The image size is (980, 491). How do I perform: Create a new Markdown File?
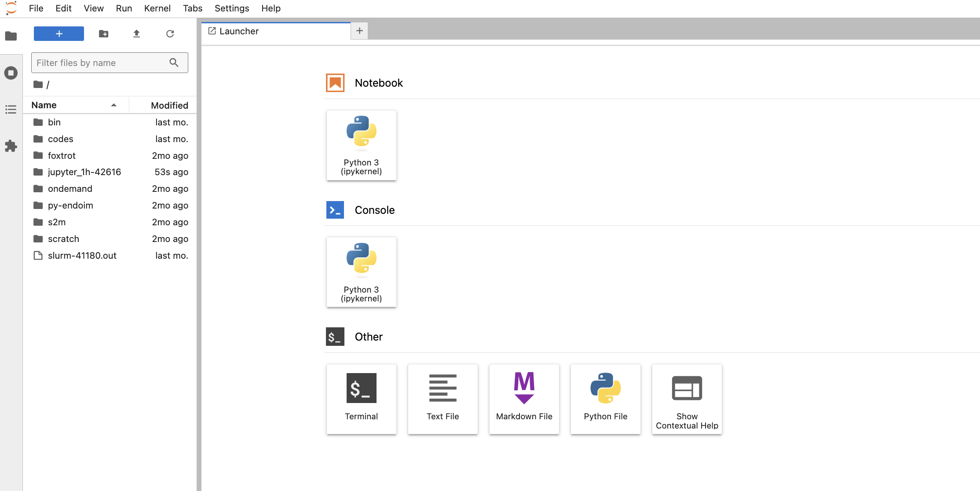coord(524,399)
